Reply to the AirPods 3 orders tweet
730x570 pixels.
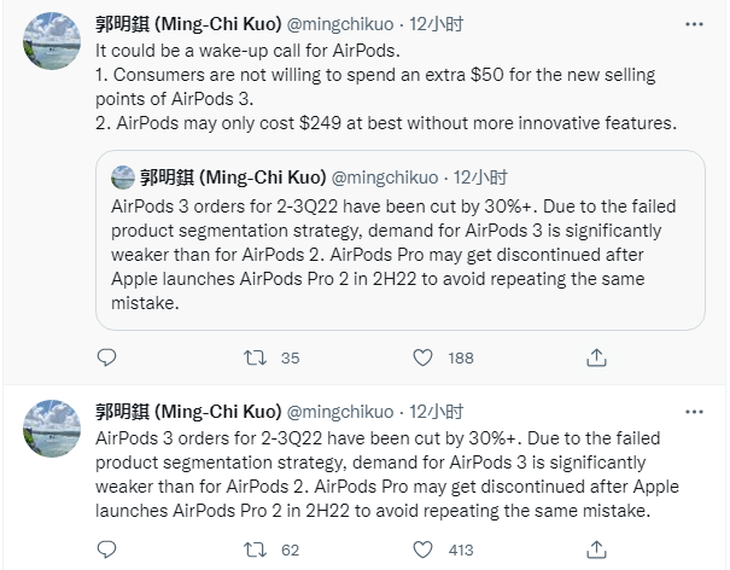point(107,550)
